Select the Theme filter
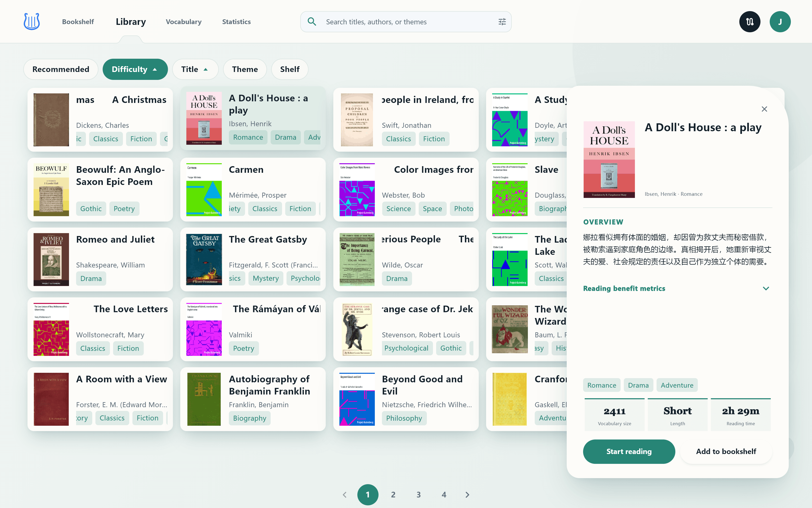This screenshot has width=812, height=508. pyautogui.click(x=245, y=69)
